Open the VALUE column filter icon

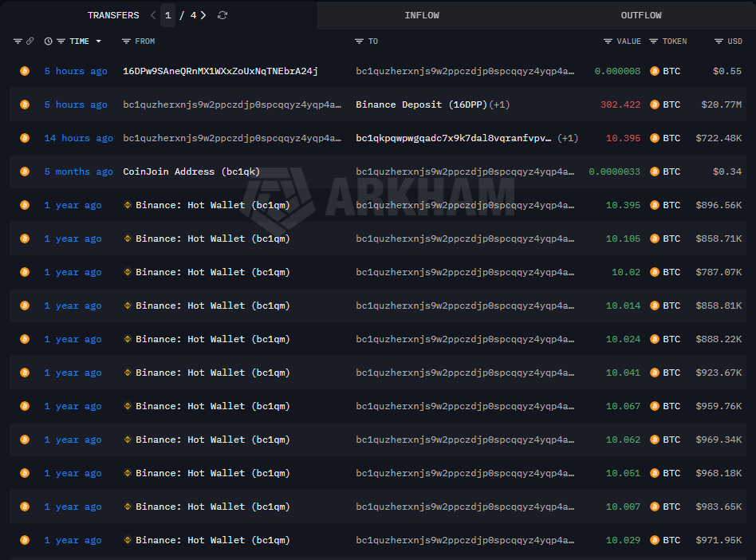tap(608, 41)
